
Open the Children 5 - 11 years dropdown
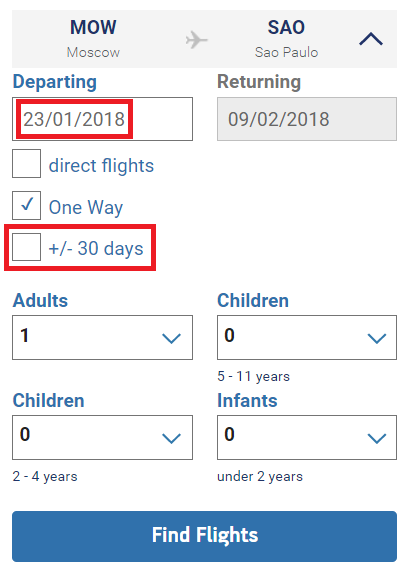(x=307, y=338)
